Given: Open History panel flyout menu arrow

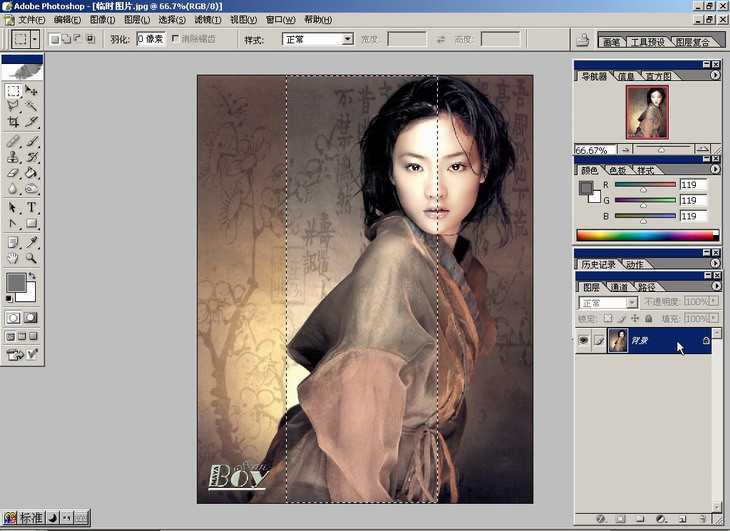Looking at the screenshot, I should point(715,263).
